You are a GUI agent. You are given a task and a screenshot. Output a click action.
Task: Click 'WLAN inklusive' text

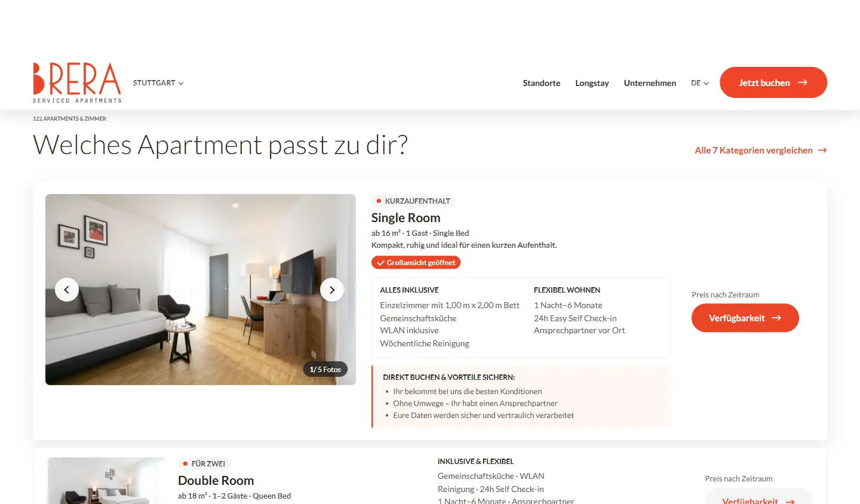click(x=409, y=330)
